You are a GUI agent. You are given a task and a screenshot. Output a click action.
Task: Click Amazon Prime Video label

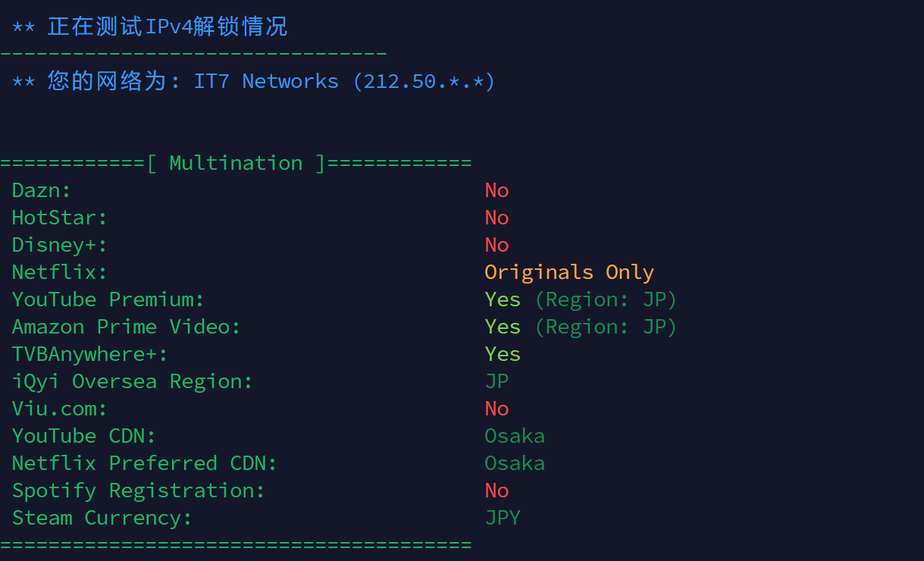pyautogui.click(x=127, y=327)
